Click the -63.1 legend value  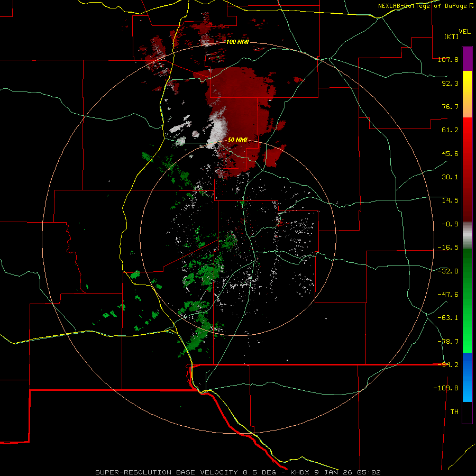coord(448,318)
